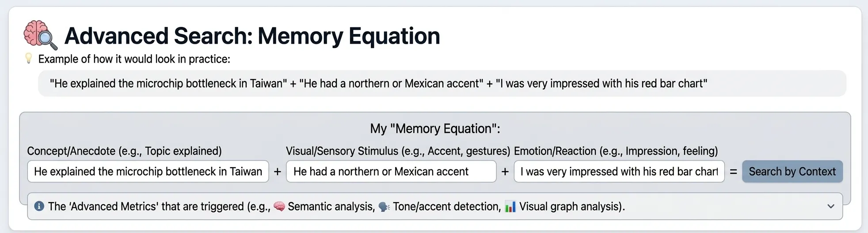Image resolution: width=868 pixels, height=233 pixels.
Task: Click the blue info circle icon
Action: pyautogui.click(x=39, y=206)
